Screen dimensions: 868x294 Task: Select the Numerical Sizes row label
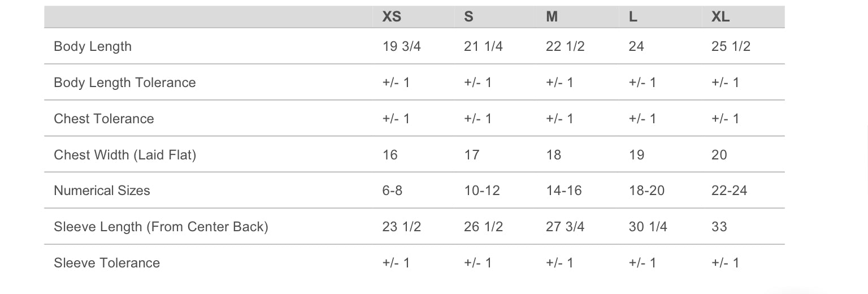click(x=102, y=191)
